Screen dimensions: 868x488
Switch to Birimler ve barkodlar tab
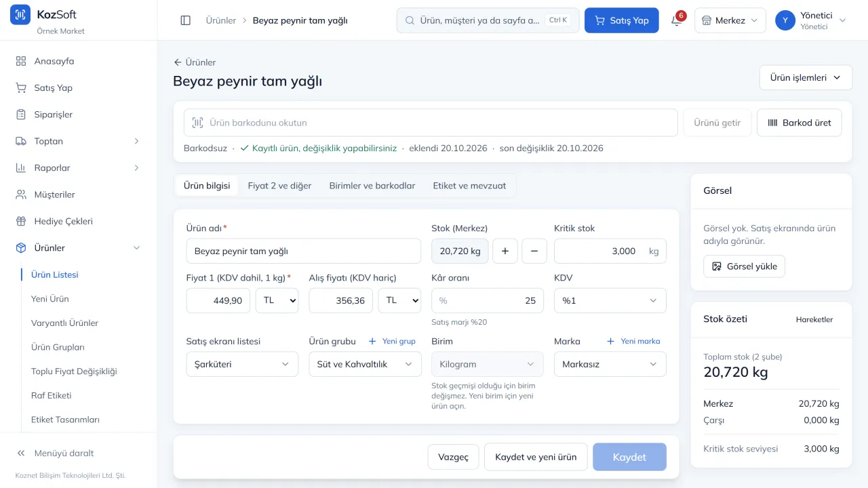[372, 186]
